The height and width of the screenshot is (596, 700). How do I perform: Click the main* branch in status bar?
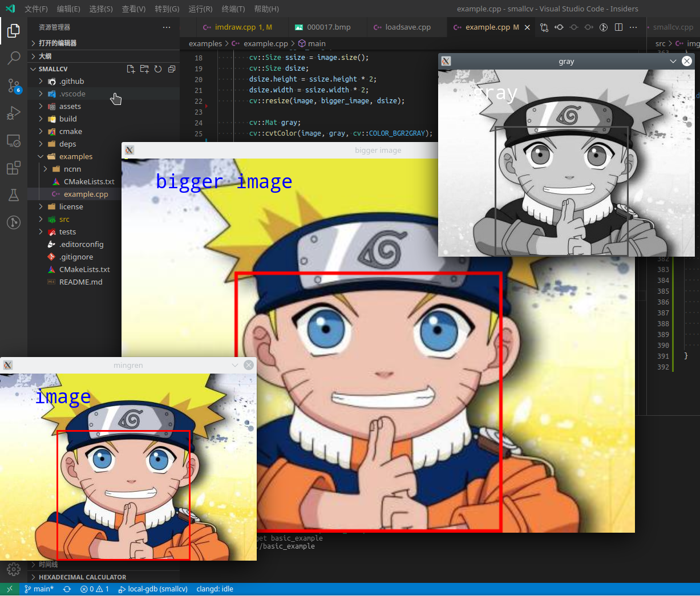39,589
